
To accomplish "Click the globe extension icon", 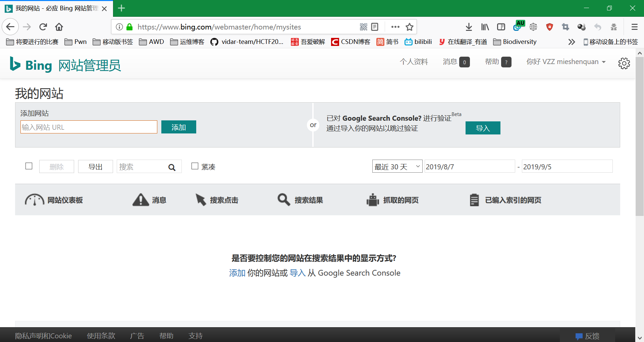I will [533, 27].
